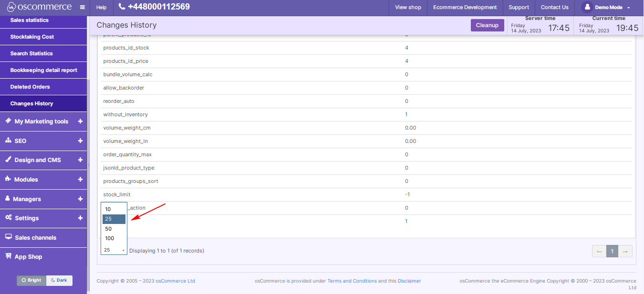The image size is (644, 294).
Task: Click the oscommerce logo
Action: (39, 7)
